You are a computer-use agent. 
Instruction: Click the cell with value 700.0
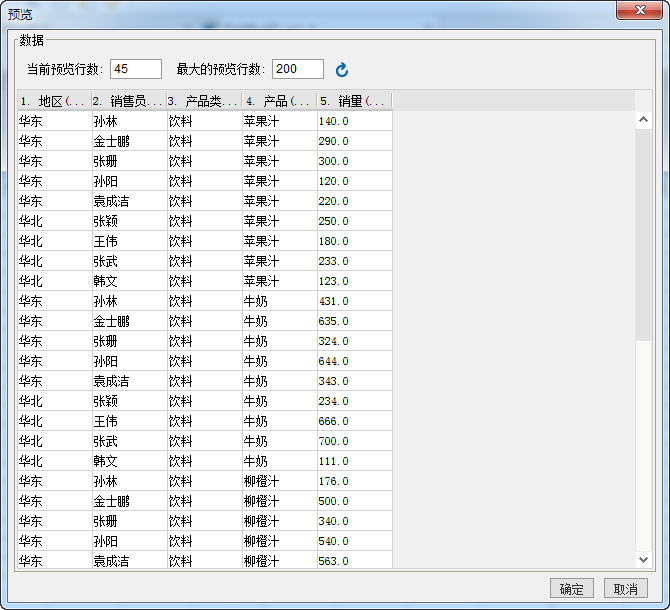point(355,441)
